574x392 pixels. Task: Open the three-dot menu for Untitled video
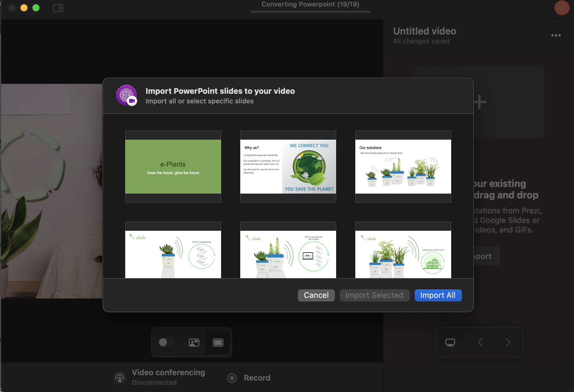(x=556, y=35)
